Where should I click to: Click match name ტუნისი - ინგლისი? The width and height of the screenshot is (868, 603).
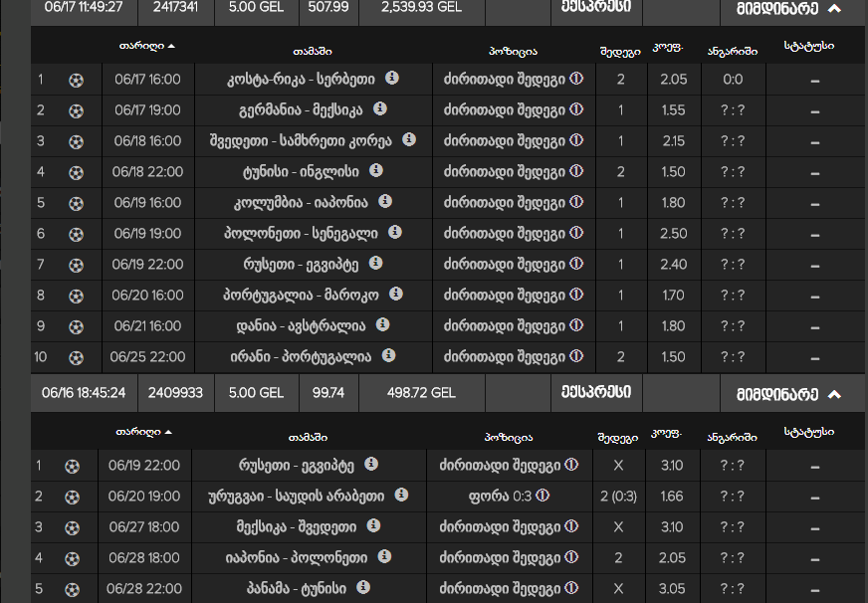click(301, 172)
